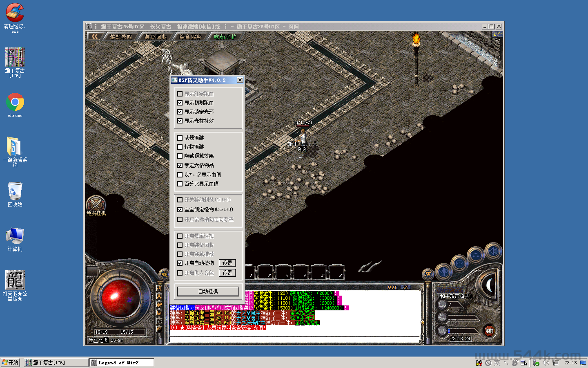Disable 开启自动捡物 in the helper window
Image resolution: width=588 pixels, height=368 pixels.
(180, 263)
